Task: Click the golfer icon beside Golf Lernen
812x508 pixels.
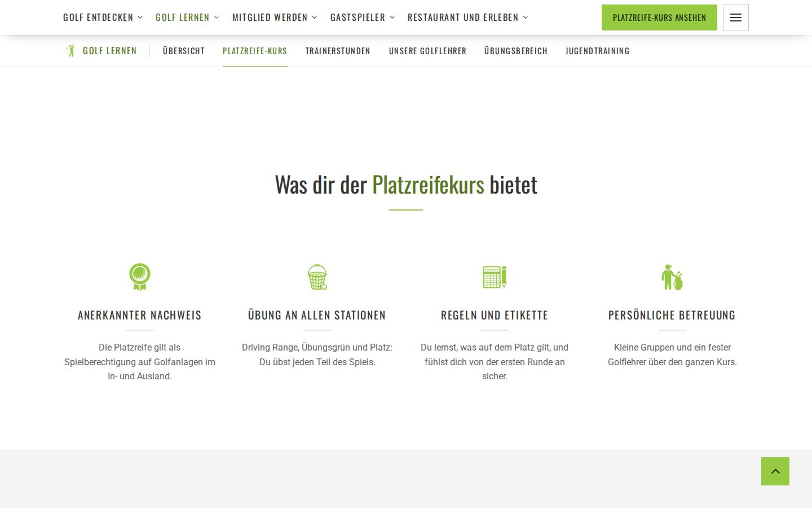Action: 70,51
